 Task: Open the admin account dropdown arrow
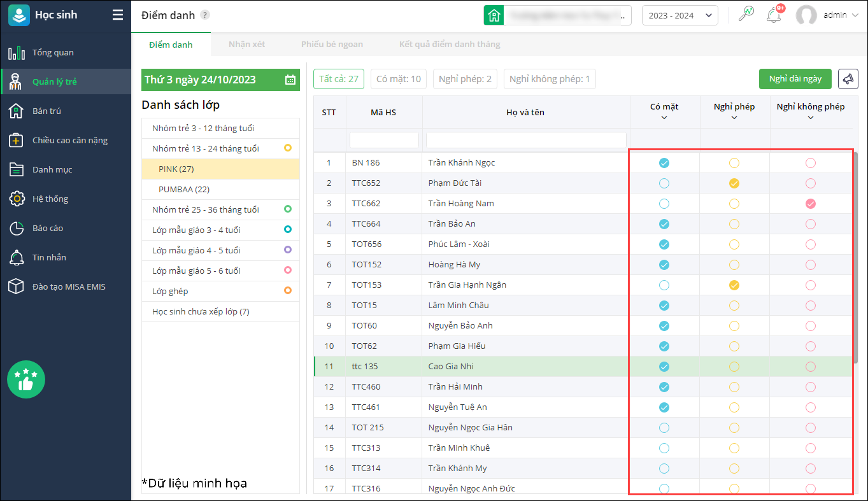(854, 15)
